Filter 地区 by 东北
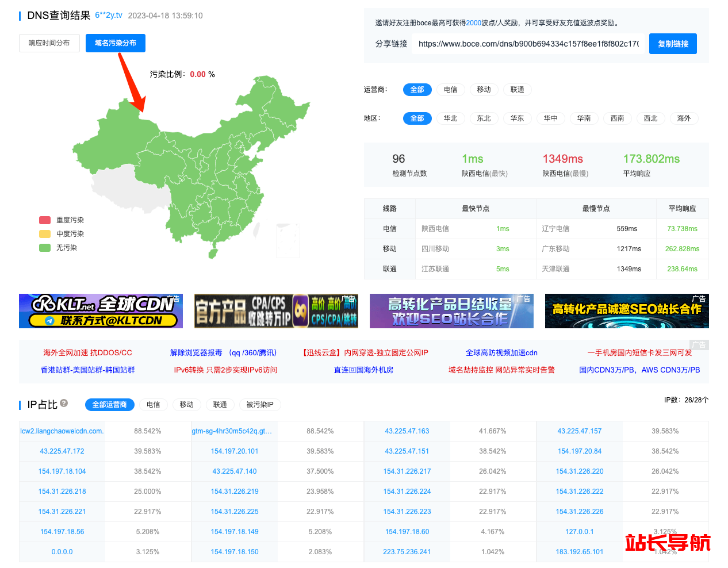Viewport: 728px width, 568px height. [484, 118]
